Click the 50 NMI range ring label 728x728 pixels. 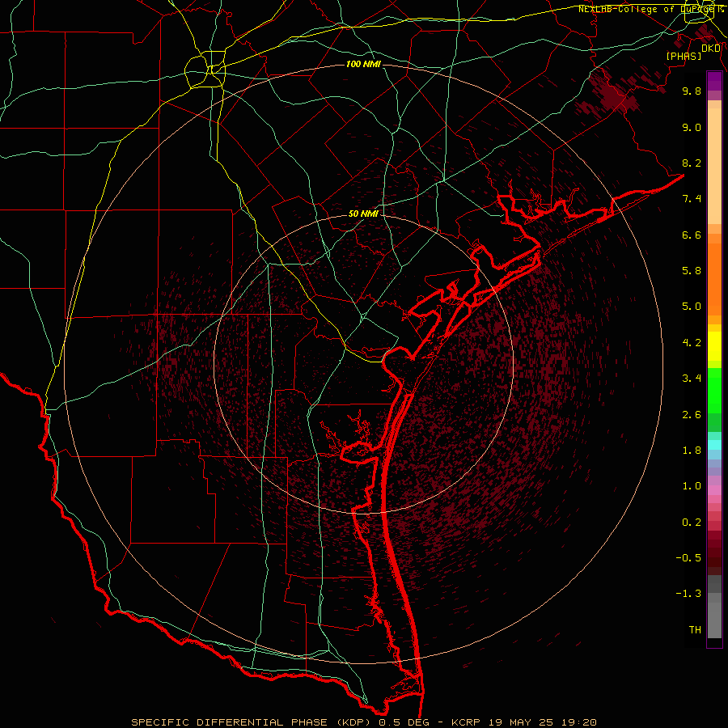tap(363, 214)
